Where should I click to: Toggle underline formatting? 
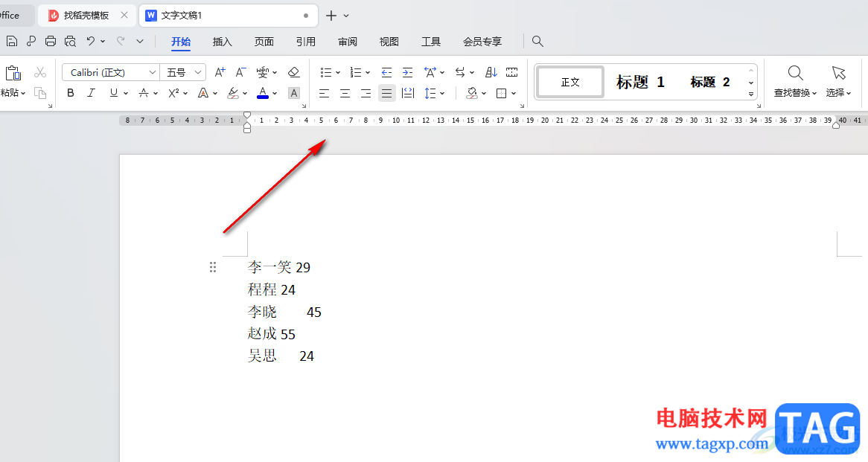click(x=113, y=93)
